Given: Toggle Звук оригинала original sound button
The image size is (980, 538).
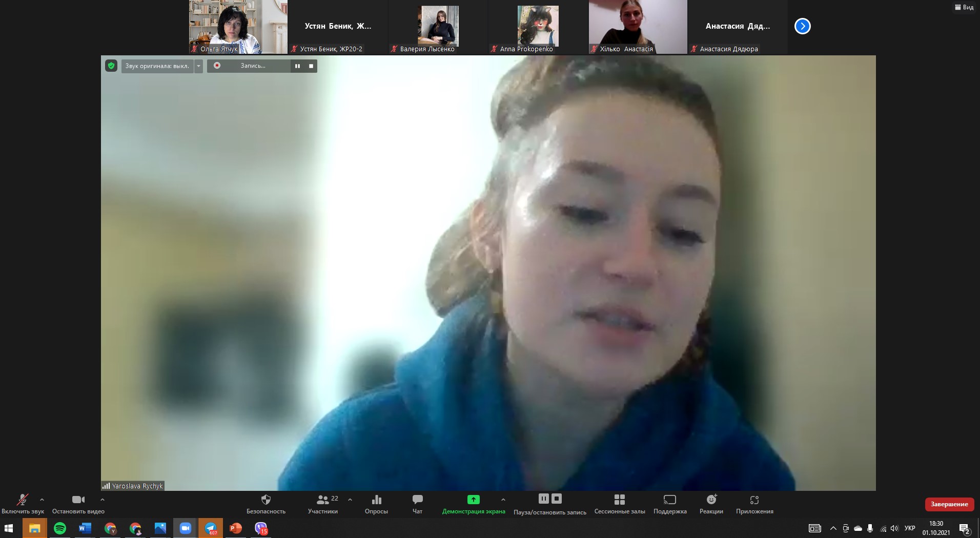Looking at the screenshot, I should click(x=157, y=66).
